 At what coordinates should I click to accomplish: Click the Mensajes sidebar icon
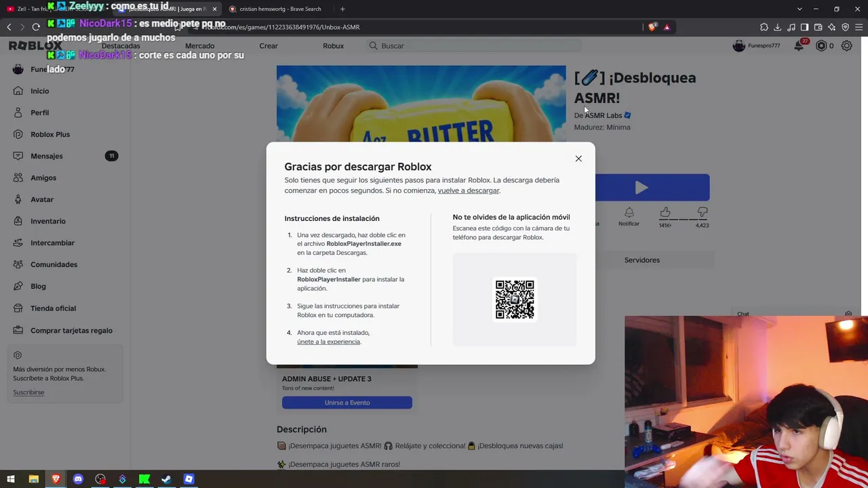pyautogui.click(x=18, y=156)
